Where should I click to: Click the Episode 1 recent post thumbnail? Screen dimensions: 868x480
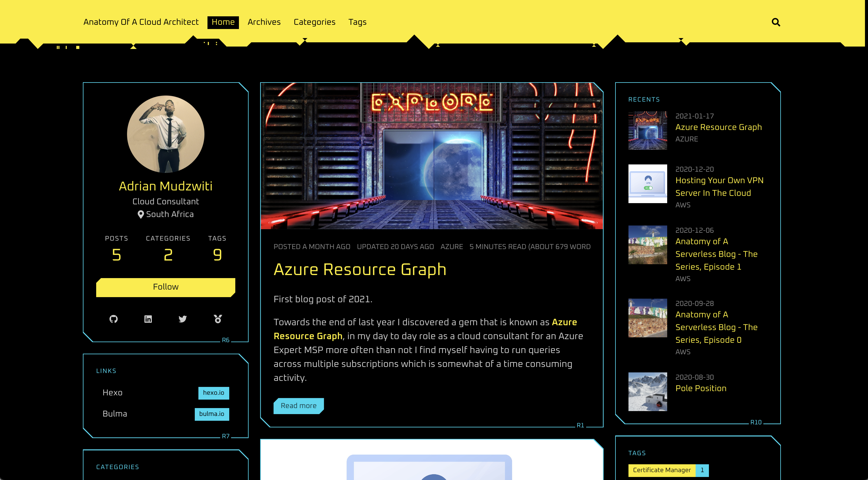(647, 245)
